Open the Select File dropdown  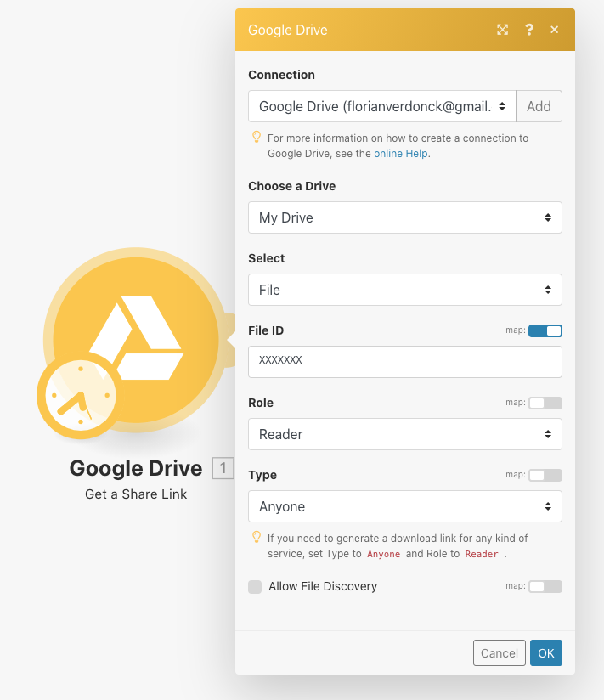click(405, 290)
